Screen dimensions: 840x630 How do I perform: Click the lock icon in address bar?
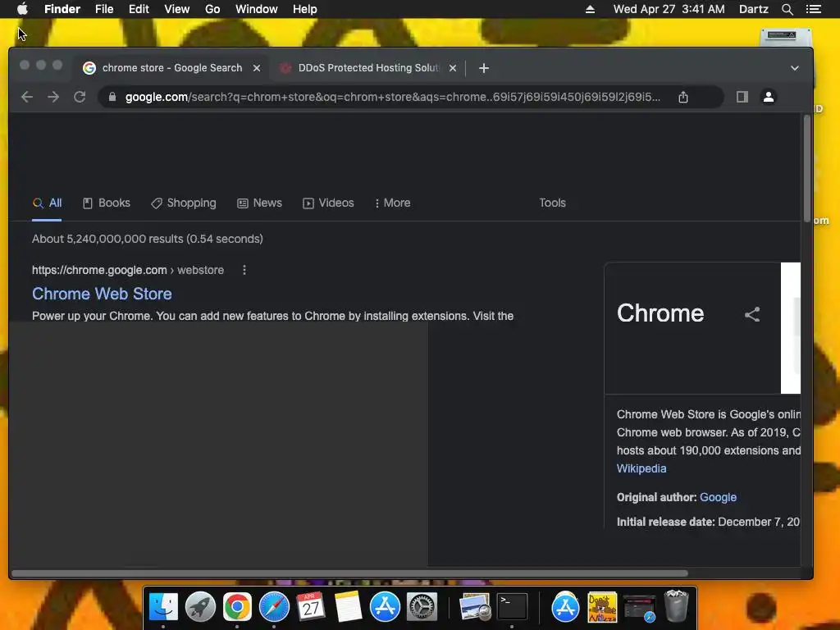point(112,97)
